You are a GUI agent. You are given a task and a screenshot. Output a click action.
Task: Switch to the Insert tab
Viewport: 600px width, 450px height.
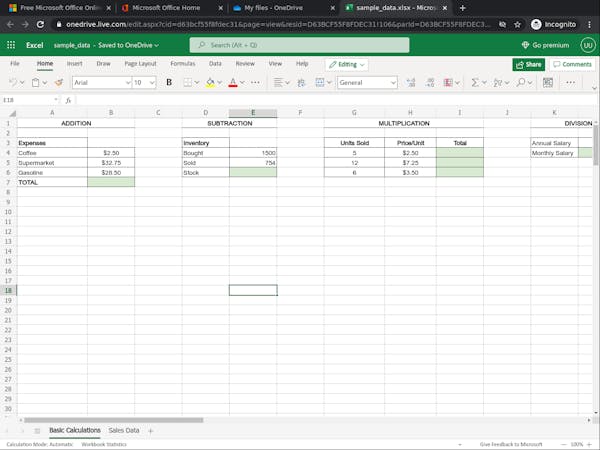click(75, 64)
